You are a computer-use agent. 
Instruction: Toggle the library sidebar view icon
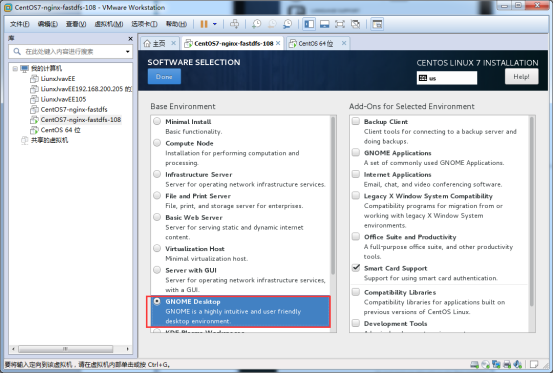pos(309,24)
